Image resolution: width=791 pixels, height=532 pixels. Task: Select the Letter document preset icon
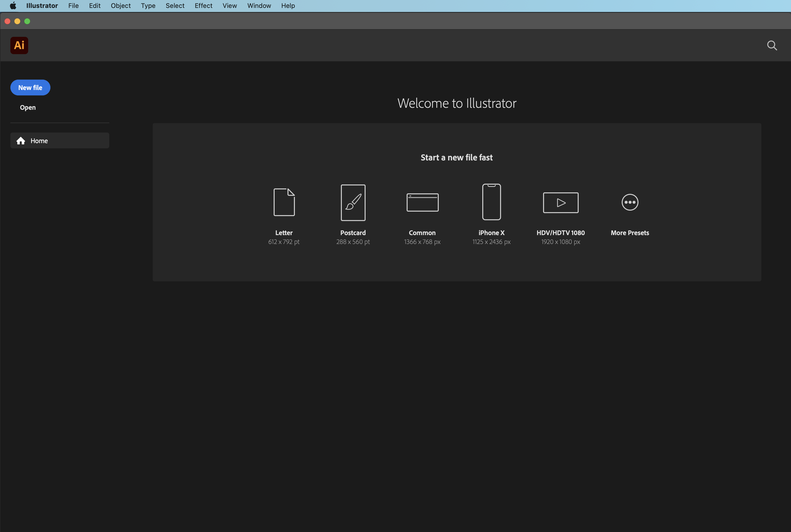[x=284, y=202]
